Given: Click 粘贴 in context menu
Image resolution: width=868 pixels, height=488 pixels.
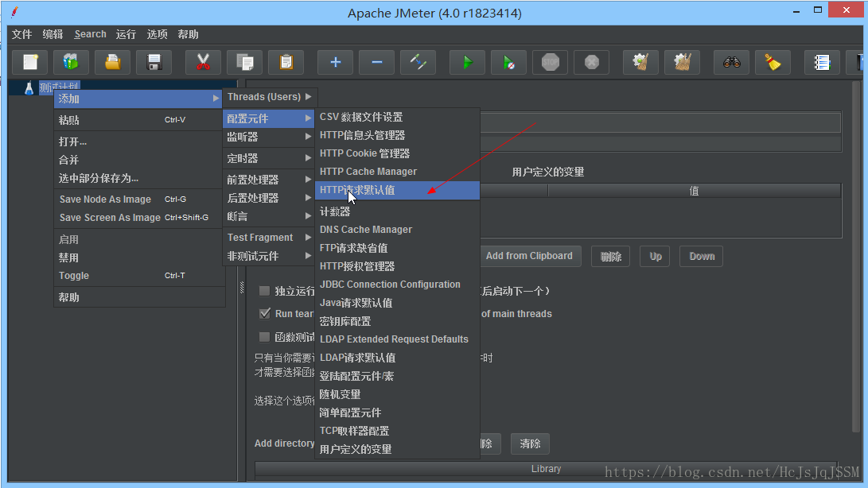Looking at the screenshot, I should coord(139,120).
